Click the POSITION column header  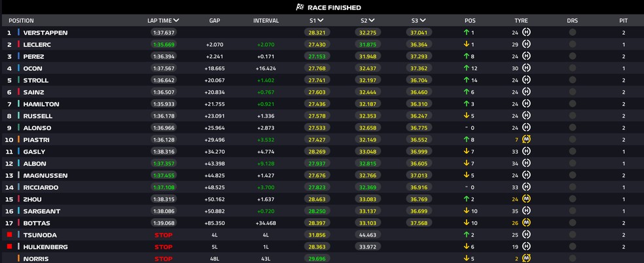pyautogui.click(x=22, y=20)
